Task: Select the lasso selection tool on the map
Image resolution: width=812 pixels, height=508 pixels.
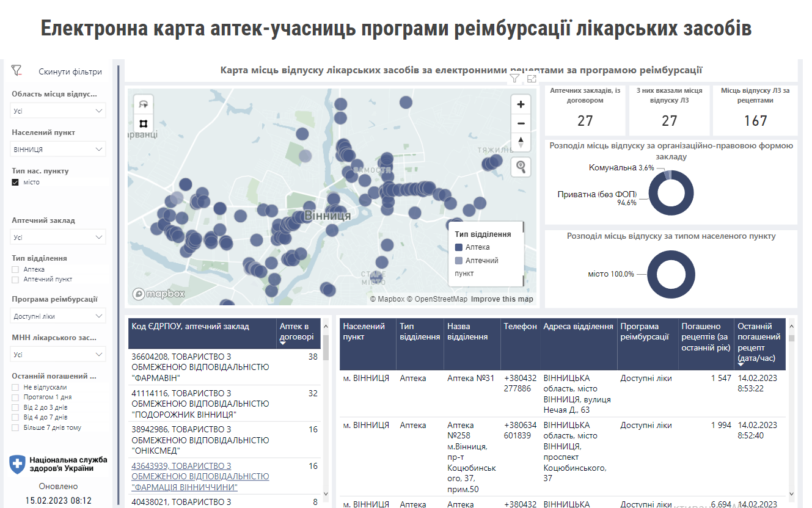Action: coord(144,104)
